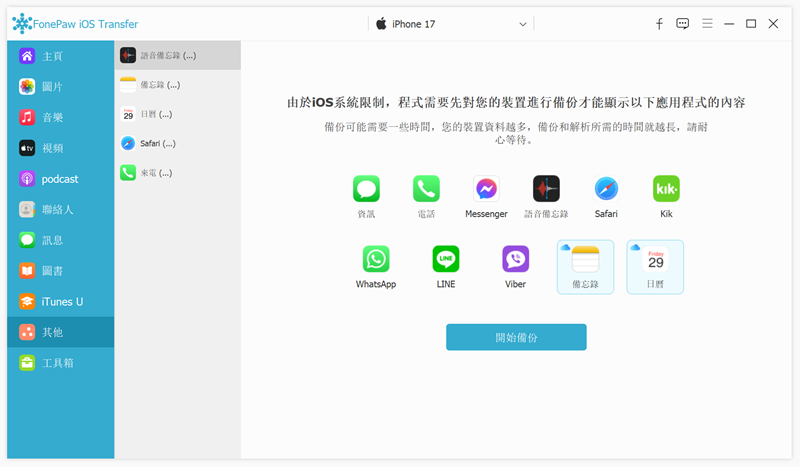Image resolution: width=800 pixels, height=467 pixels.
Task: Open the hamburger menu icon
Action: (x=707, y=23)
